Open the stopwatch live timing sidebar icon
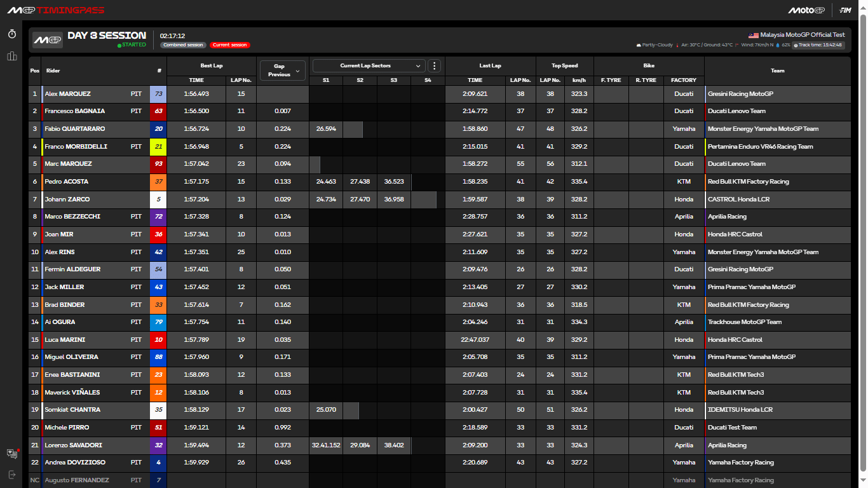The width and height of the screenshot is (868, 488). pos(11,34)
